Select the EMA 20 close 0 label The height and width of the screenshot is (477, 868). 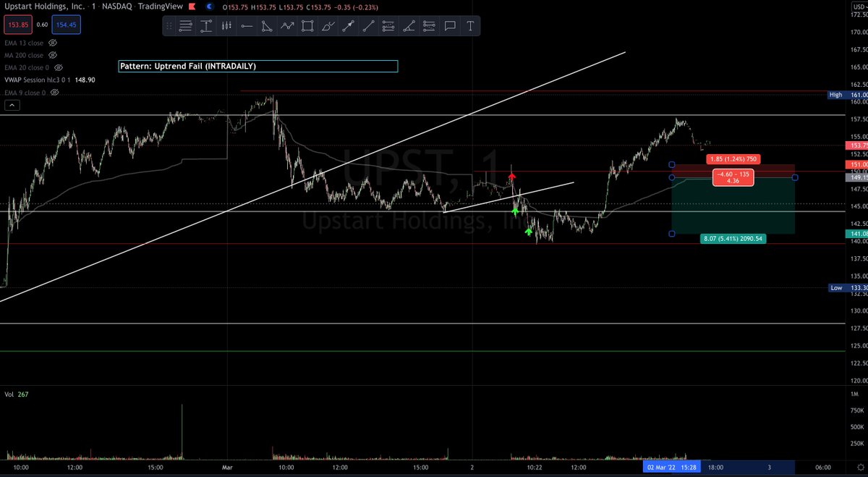coord(27,67)
